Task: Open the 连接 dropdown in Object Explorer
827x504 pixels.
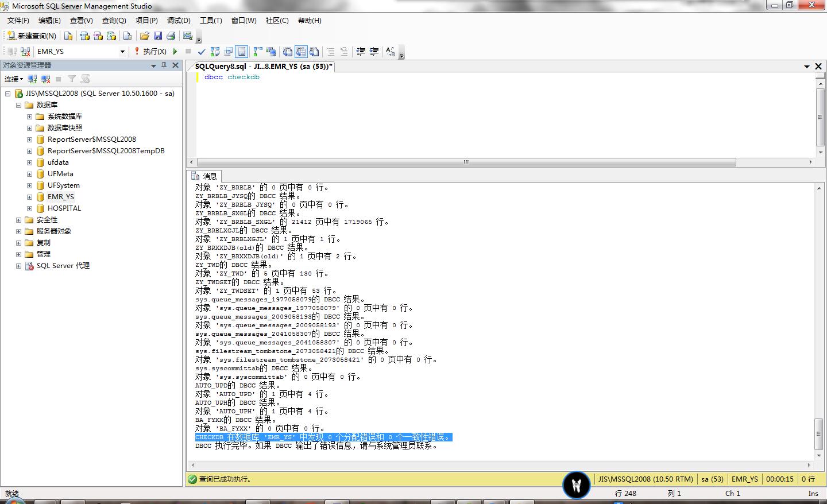Action: pyautogui.click(x=14, y=79)
